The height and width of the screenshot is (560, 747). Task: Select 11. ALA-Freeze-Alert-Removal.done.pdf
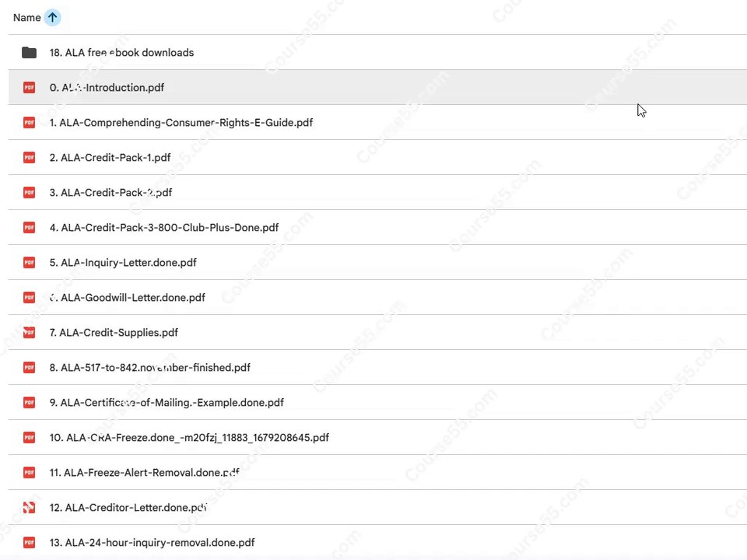(145, 472)
